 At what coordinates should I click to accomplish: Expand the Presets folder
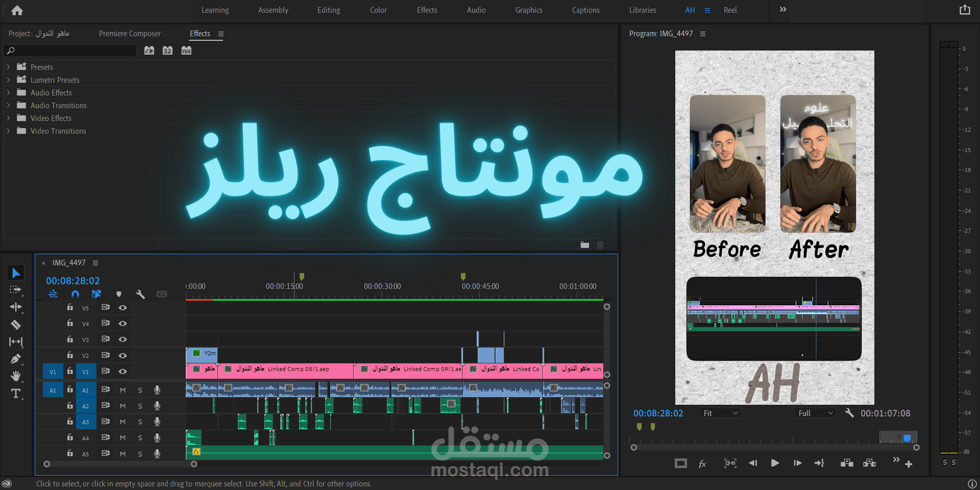click(8, 67)
